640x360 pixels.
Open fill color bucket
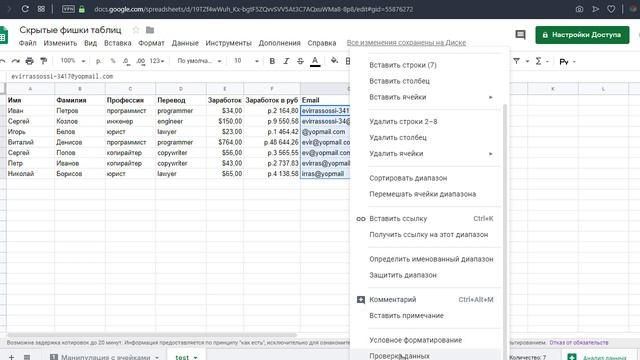pyautogui.click(x=334, y=61)
